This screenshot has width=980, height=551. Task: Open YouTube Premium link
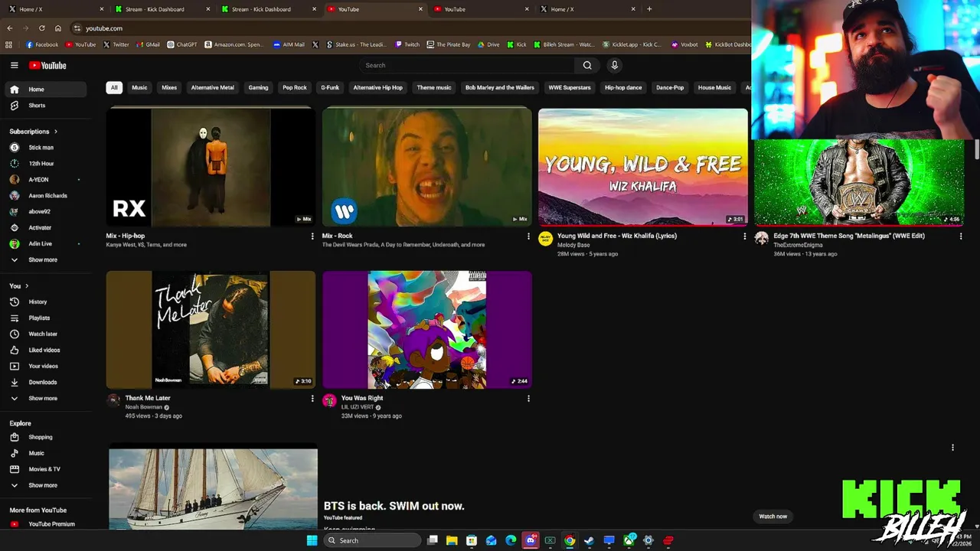pos(46,524)
